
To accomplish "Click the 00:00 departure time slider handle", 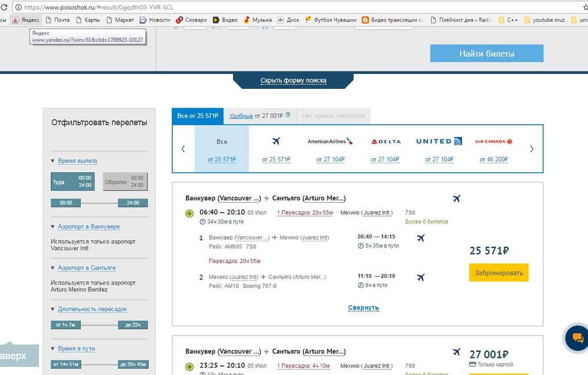I will (66, 203).
